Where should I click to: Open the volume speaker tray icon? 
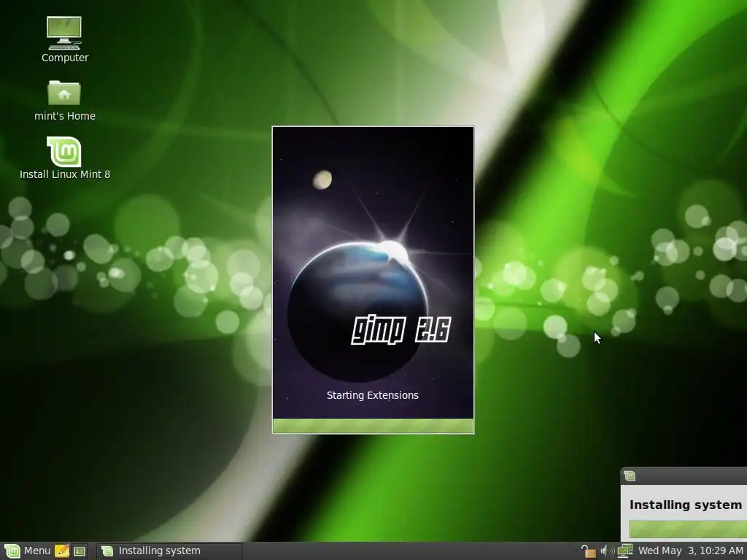[606, 551]
